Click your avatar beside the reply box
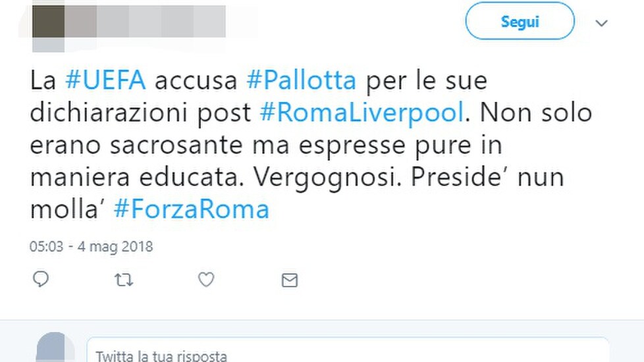The width and height of the screenshot is (644, 362). [55, 348]
